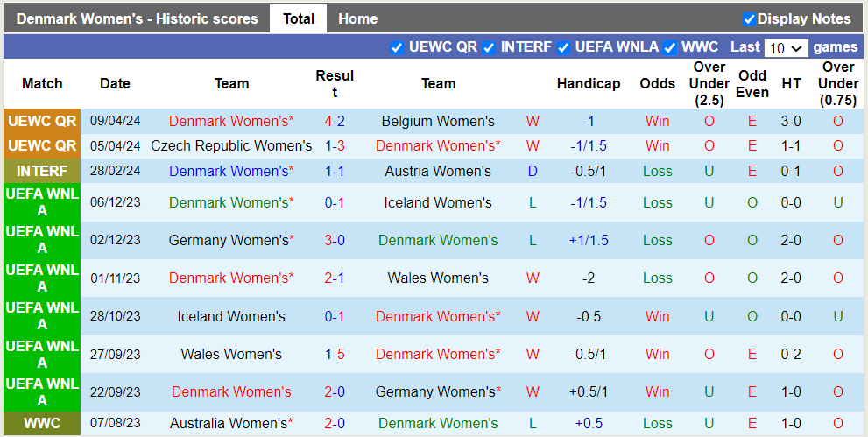Click the INTERF competition label cell
This screenshot has width=868, height=437.
pos(42,171)
